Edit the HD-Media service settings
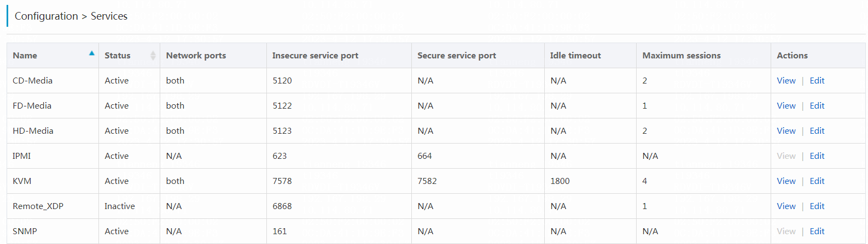 [817, 130]
